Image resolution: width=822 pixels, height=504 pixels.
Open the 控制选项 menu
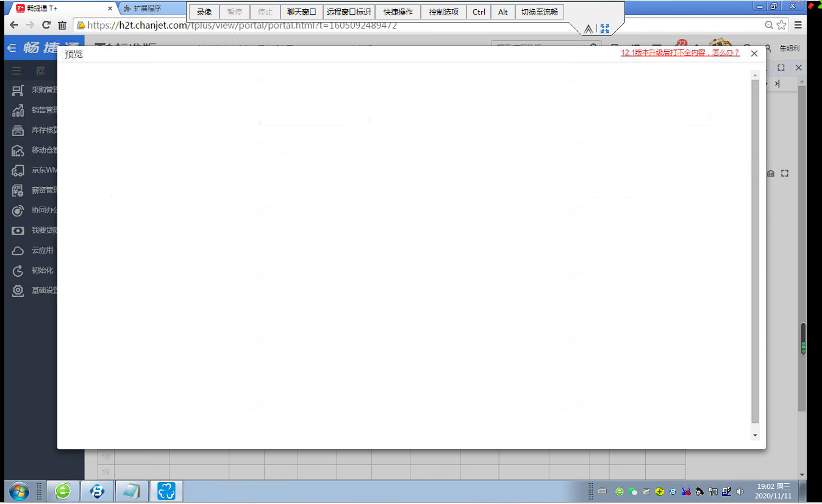click(444, 12)
